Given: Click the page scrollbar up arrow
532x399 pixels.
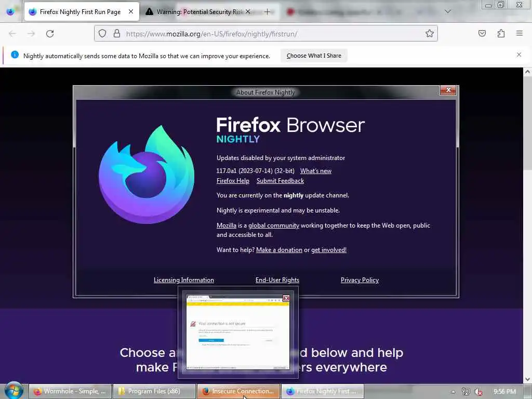Looking at the screenshot, I should 527,72.
